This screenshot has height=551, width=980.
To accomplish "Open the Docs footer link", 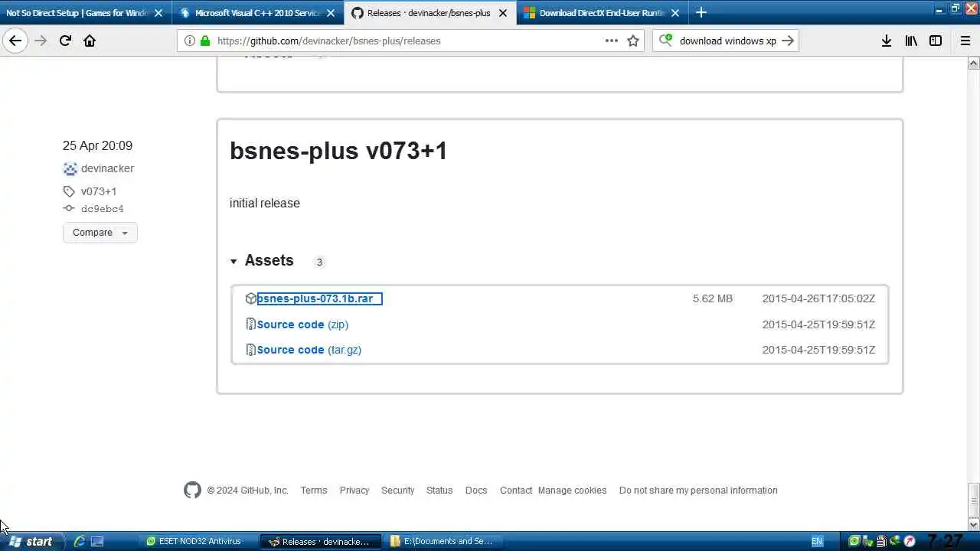I will [476, 491].
